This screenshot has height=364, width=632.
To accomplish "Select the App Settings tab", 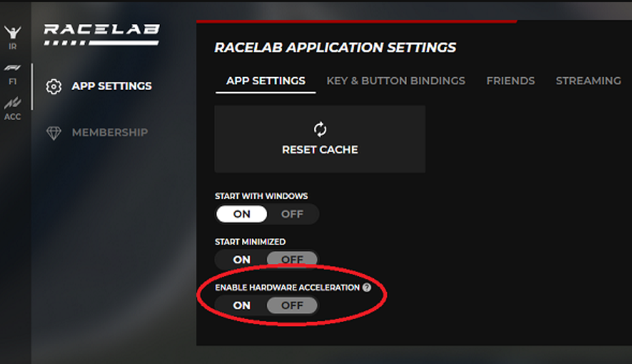I will [x=265, y=81].
